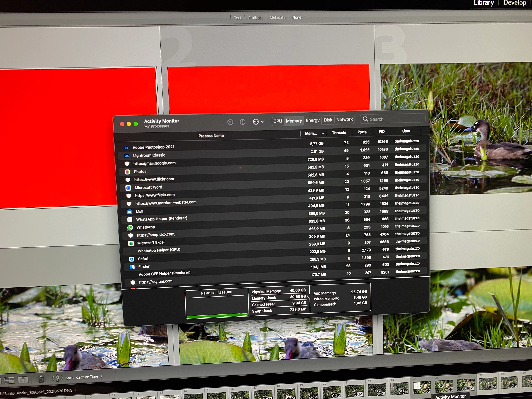This screenshot has width=532, height=399.
Task: Switch to People view face icon
Action: pyautogui.click(x=23, y=380)
